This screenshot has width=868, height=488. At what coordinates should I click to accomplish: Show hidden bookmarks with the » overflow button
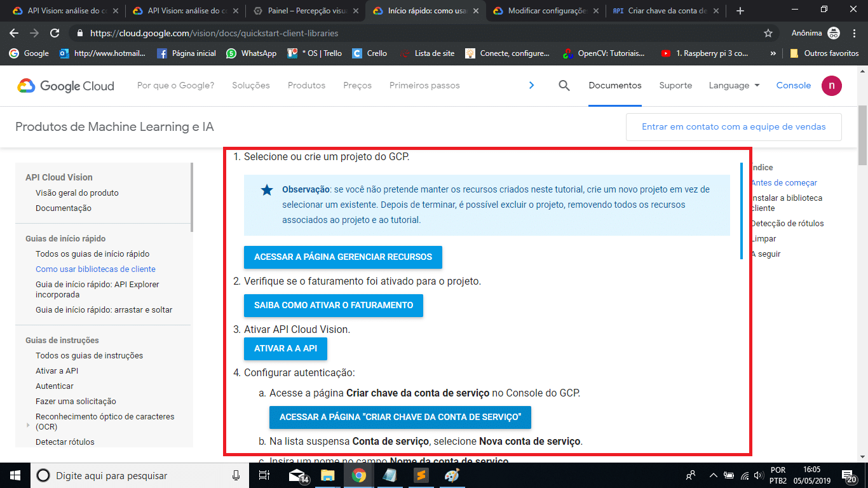[773, 53]
